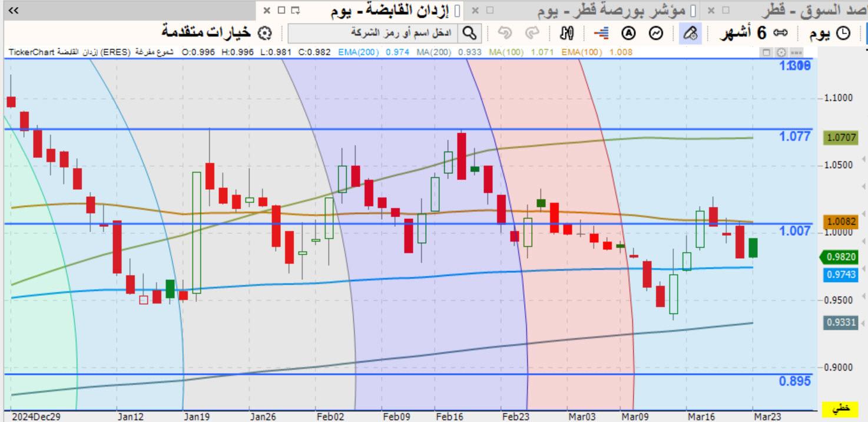Maximize the مؤشر بورصة قطر tab
This screenshot has height=422, width=868.
(x=491, y=10)
